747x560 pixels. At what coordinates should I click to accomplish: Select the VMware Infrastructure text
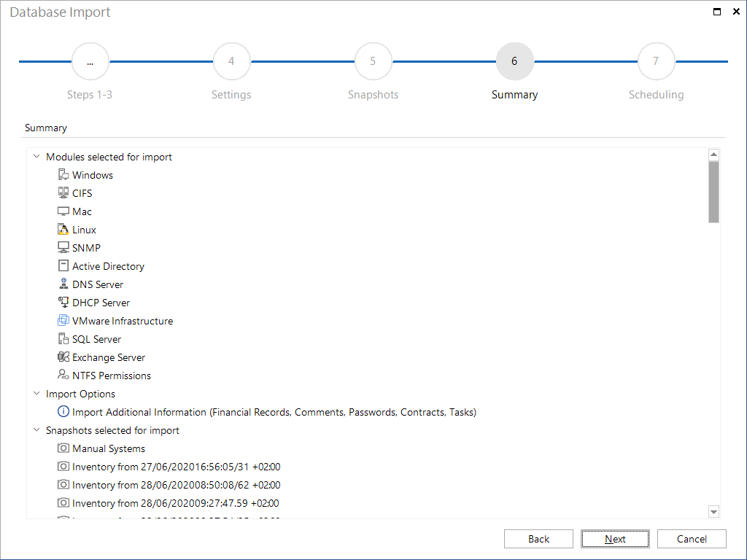coord(123,321)
